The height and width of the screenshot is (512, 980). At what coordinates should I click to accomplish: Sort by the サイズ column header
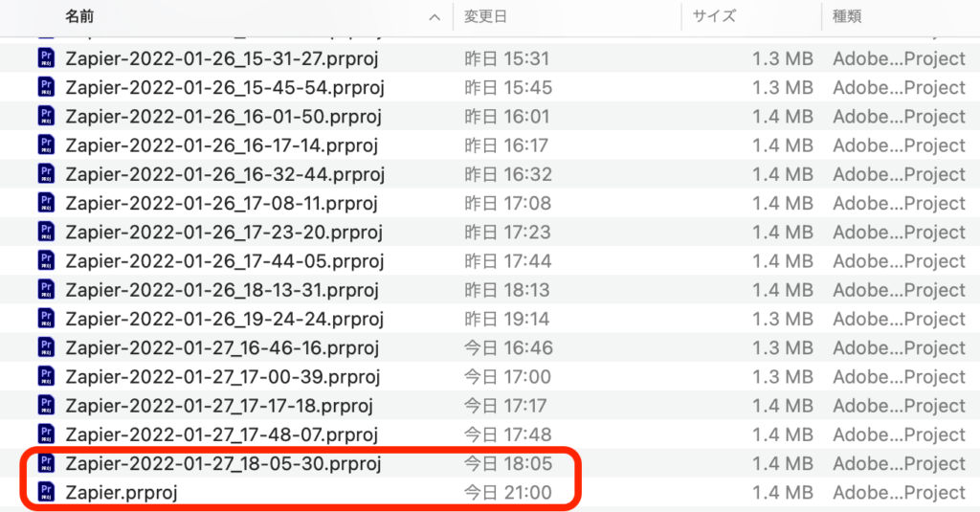pyautogui.click(x=714, y=17)
